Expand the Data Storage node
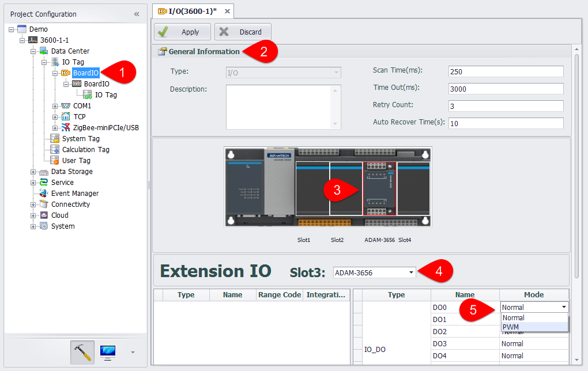This screenshot has width=588, height=371. 33,172
